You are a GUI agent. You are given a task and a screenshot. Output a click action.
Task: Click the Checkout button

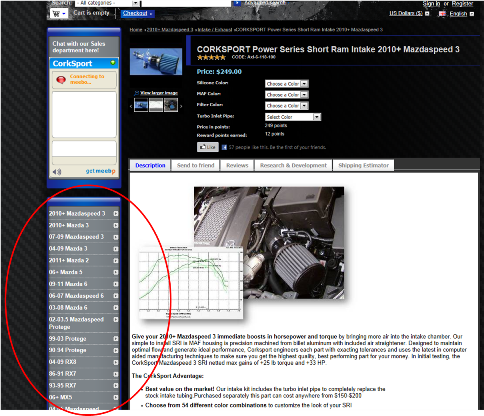(x=137, y=13)
